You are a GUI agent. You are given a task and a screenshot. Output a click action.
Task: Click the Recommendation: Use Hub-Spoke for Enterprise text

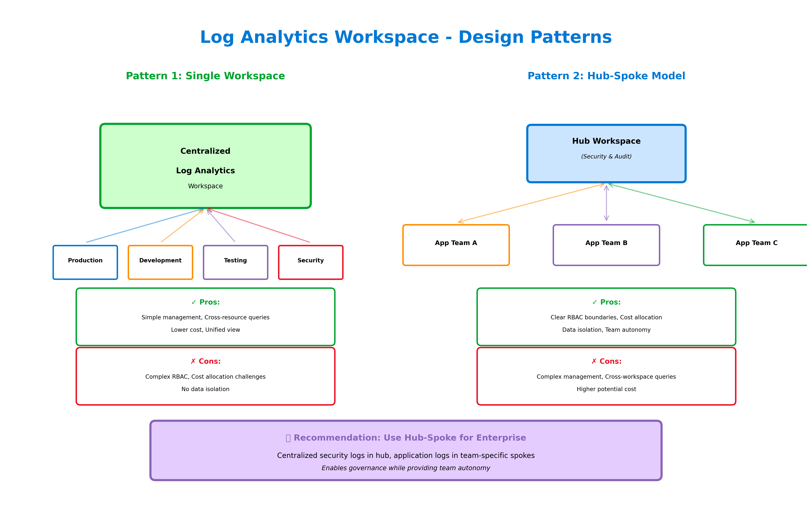[410, 438]
